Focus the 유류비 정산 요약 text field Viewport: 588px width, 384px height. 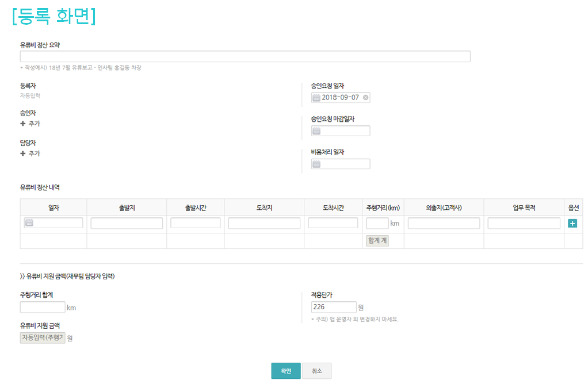(x=245, y=56)
